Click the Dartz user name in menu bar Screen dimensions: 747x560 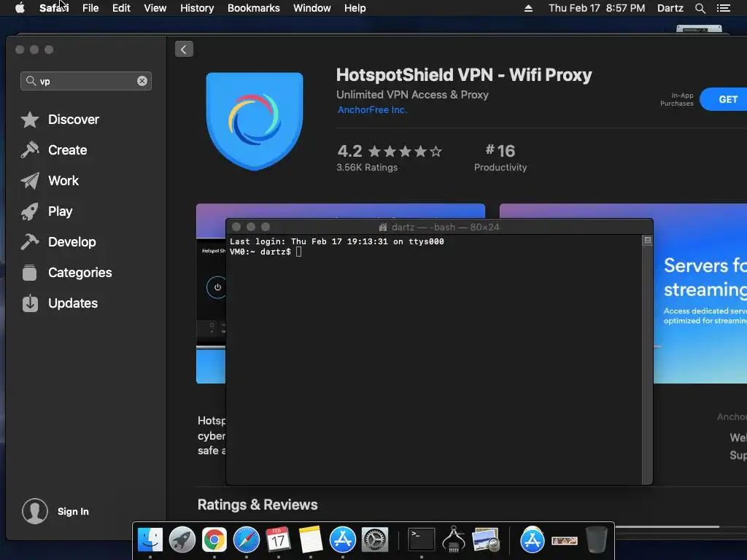pyautogui.click(x=670, y=8)
